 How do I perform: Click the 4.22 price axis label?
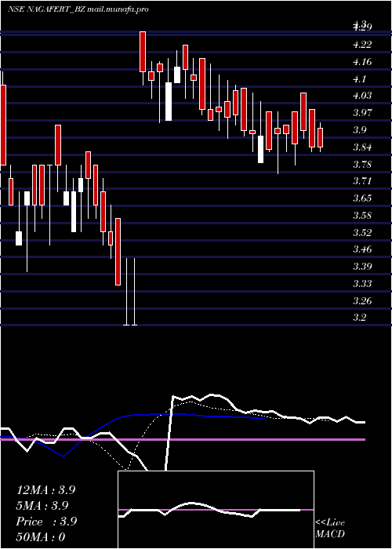click(362, 45)
